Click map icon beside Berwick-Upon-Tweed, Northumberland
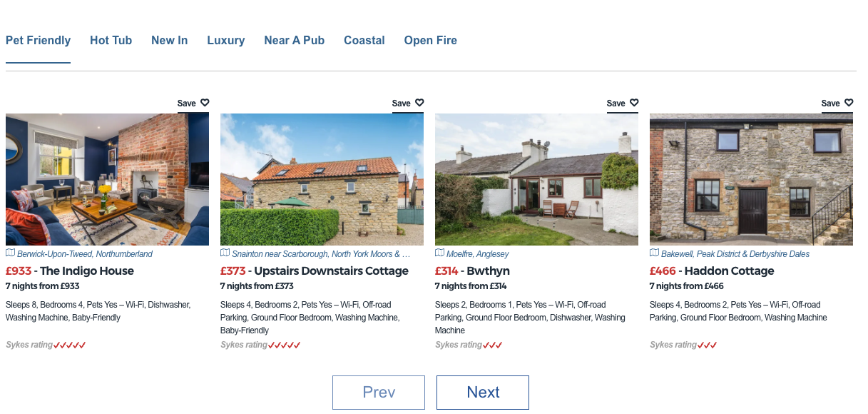868x414 pixels. pyautogui.click(x=10, y=253)
